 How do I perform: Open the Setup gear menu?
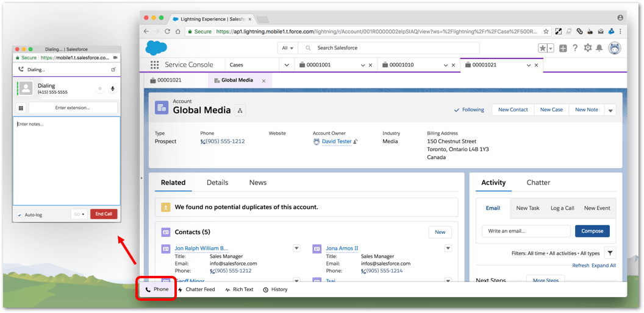click(x=587, y=48)
